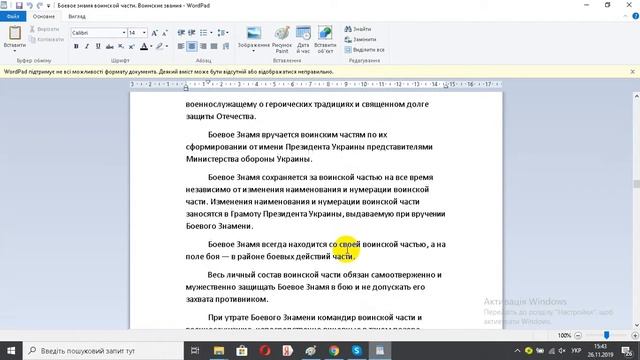Center align text
Image resolution: width=640 pixels, height=360 pixels.
click(x=192, y=47)
